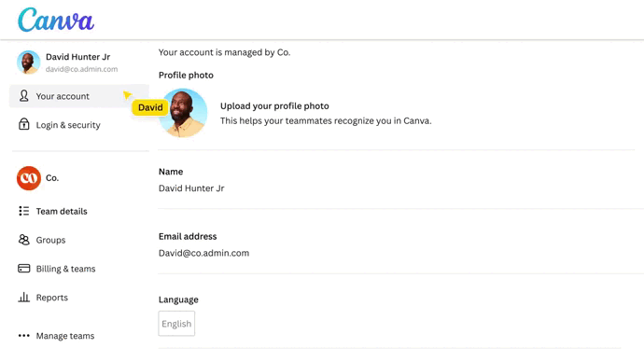Open Billing & teams page
644x362 pixels.
tap(65, 269)
